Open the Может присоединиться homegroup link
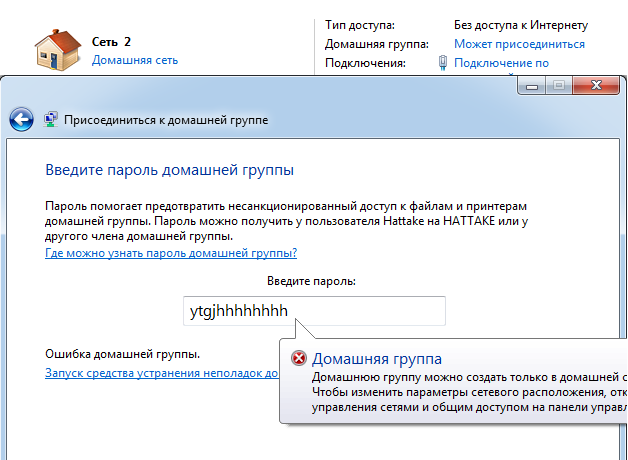628x460 pixels. (x=519, y=44)
